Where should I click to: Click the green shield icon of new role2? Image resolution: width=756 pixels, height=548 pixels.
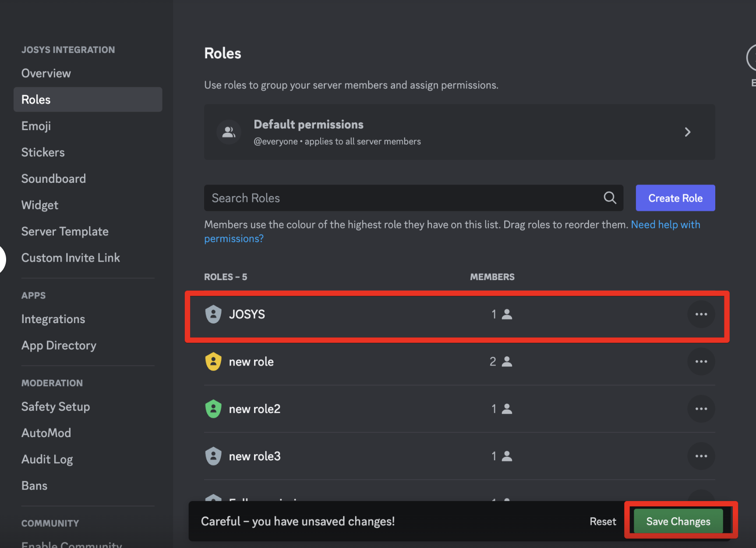click(x=213, y=409)
